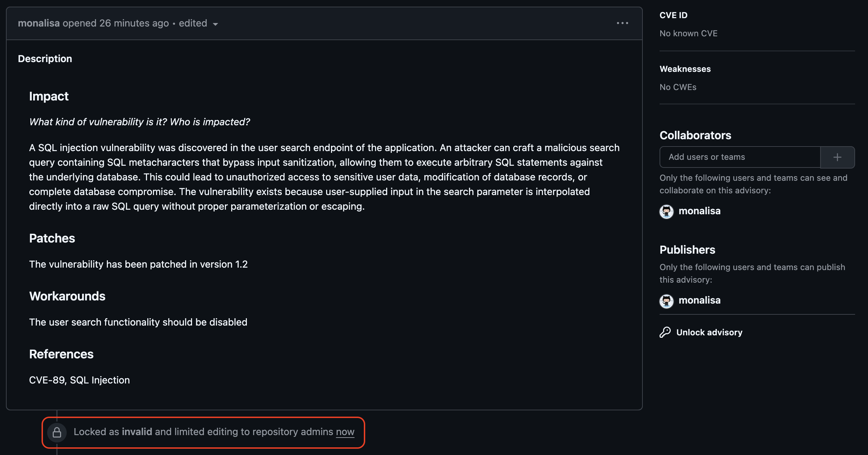Screen dimensions: 868x455
Task: Click the "No known CVE" text
Action: [688, 33]
